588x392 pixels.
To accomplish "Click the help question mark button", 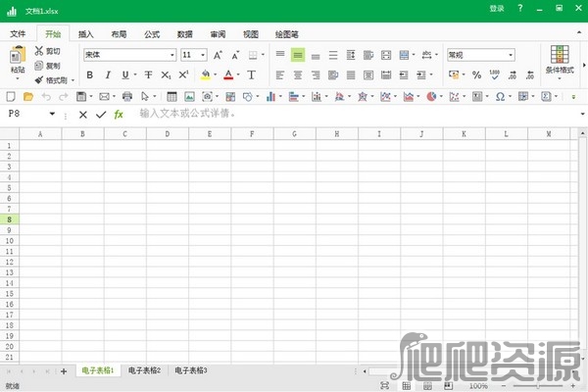I will 520,8.
